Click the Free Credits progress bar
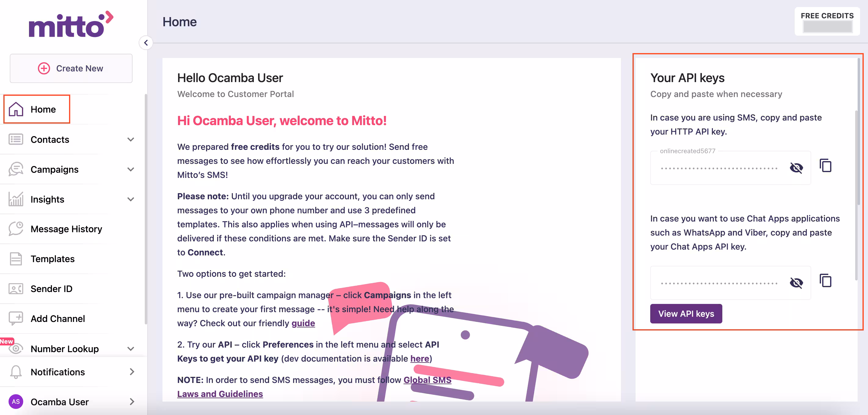 (827, 27)
